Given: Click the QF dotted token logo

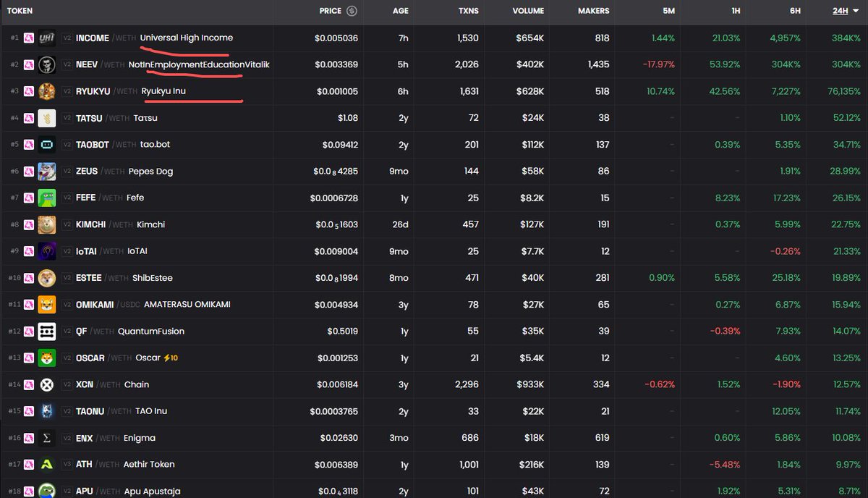Looking at the screenshot, I should [x=47, y=332].
